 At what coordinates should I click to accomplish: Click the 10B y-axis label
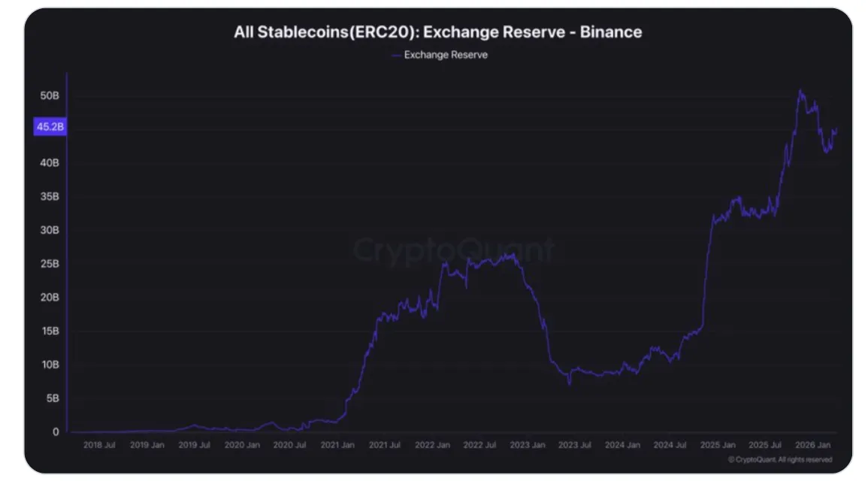click(x=50, y=365)
